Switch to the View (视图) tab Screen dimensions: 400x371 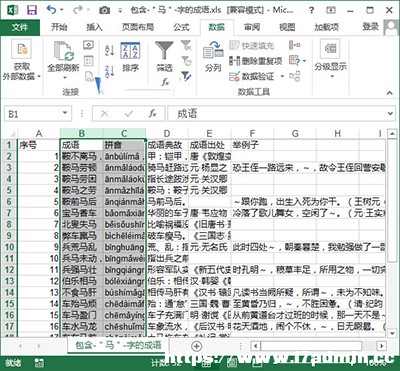(x=287, y=27)
